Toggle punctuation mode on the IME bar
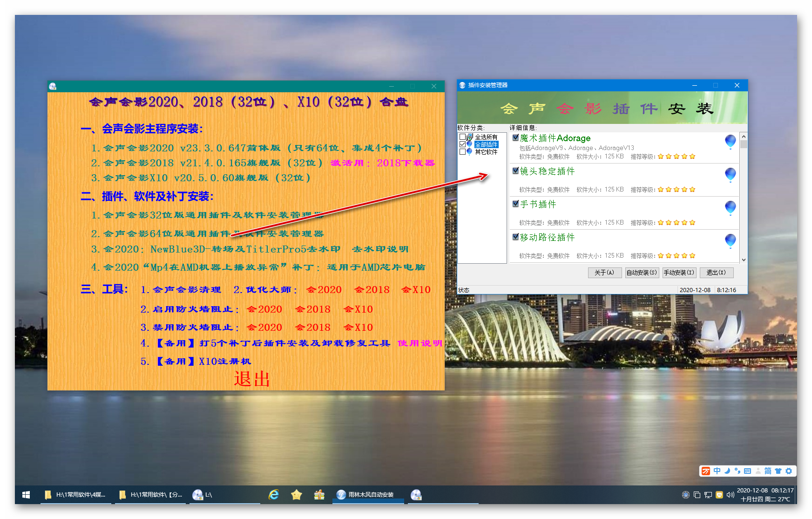The image size is (812, 519). 738,471
